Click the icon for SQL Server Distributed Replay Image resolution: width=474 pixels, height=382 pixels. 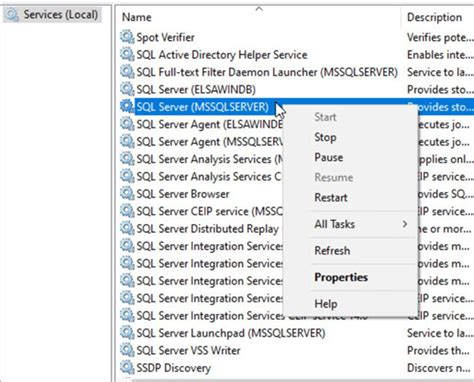(127, 228)
